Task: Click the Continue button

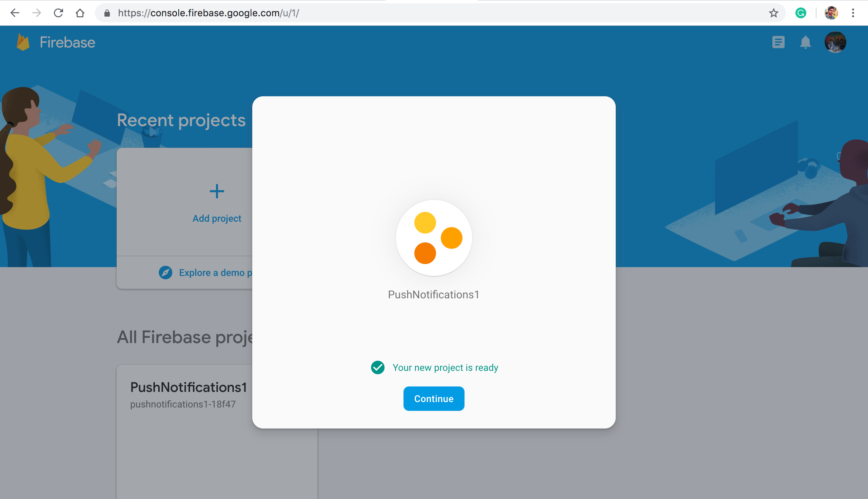Action: point(433,399)
